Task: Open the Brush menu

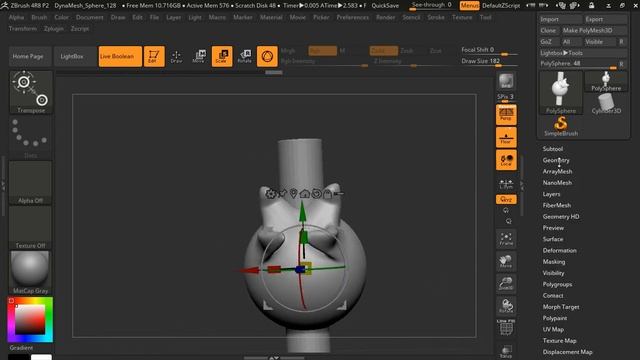Action: (x=39, y=18)
